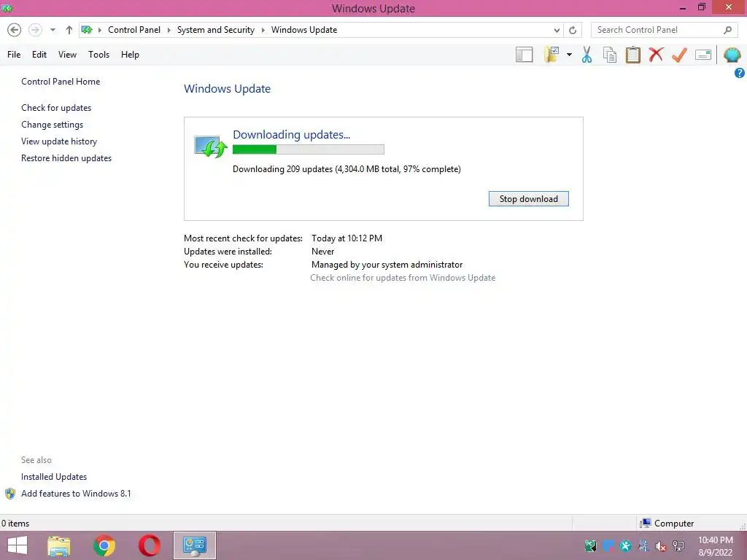Go up one level with Up arrow
This screenshot has width=747, height=560.
click(69, 30)
